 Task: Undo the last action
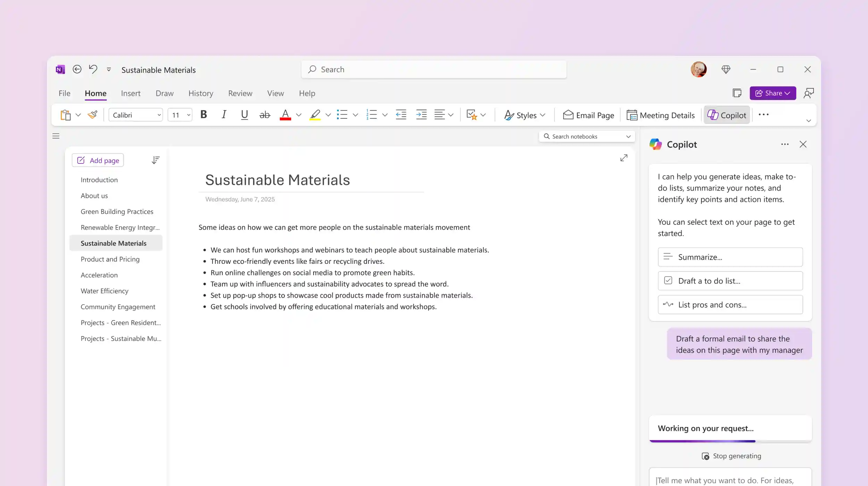coord(93,69)
